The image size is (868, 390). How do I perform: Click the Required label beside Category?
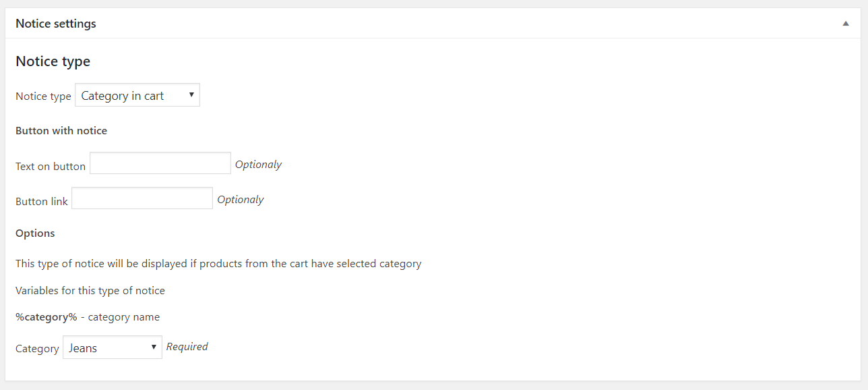pos(187,346)
